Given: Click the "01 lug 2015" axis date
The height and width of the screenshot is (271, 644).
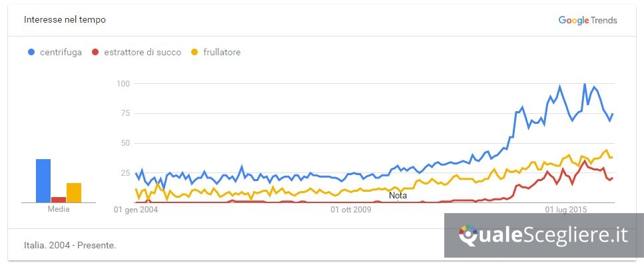Looking at the screenshot, I should [x=566, y=210].
